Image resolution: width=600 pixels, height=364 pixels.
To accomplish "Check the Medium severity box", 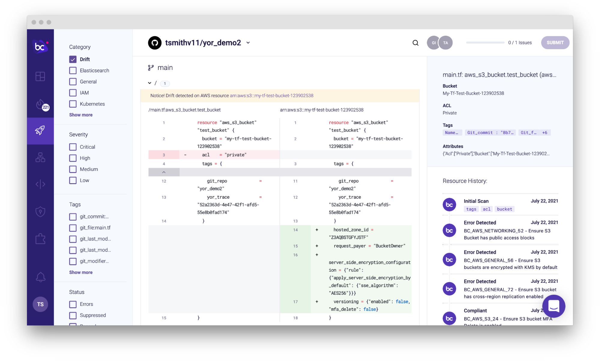I will click(x=73, y=169).
